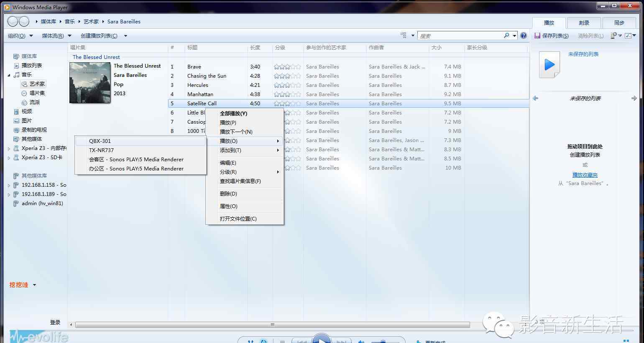
Task: Open the 其他媒体 library
Action: (28, 139)
